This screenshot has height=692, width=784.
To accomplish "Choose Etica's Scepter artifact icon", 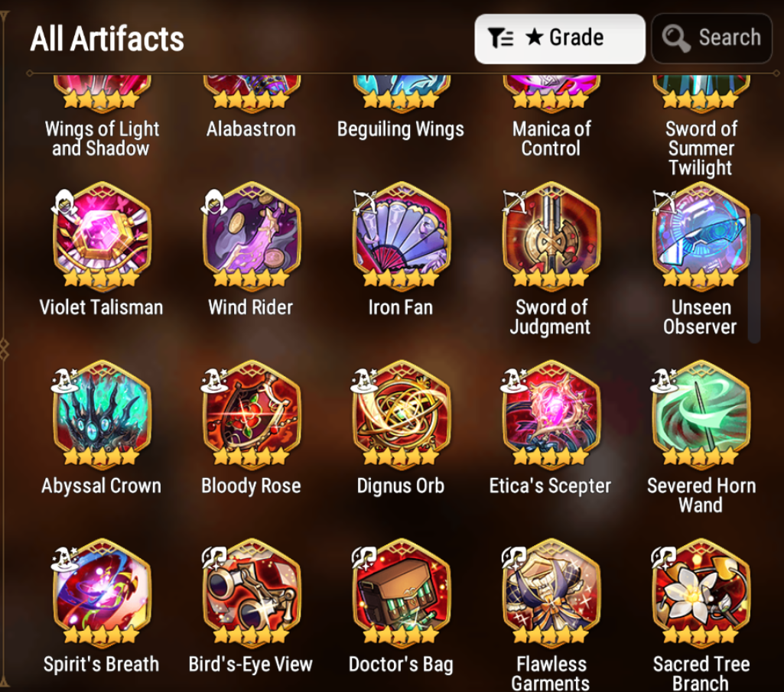I will click(551, 415).
